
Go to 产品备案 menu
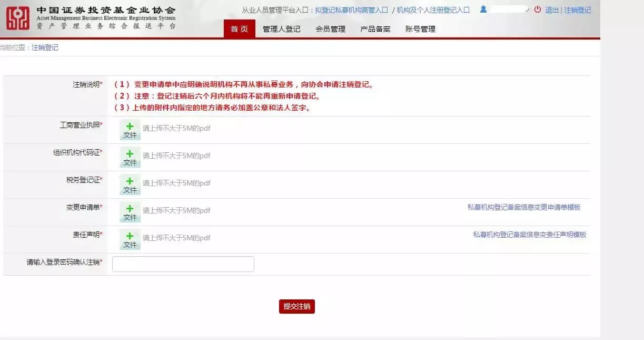[375, 29]
